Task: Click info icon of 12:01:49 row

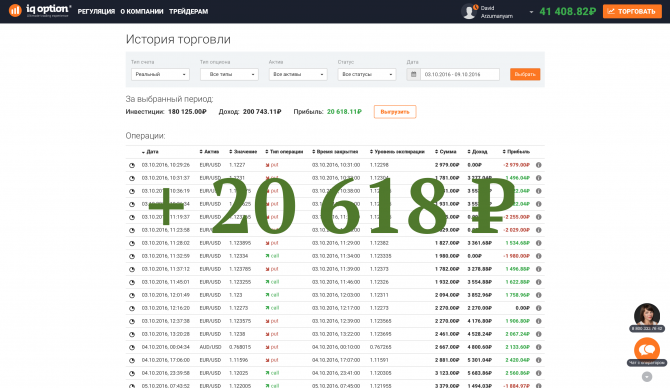Action: point(538,295)
